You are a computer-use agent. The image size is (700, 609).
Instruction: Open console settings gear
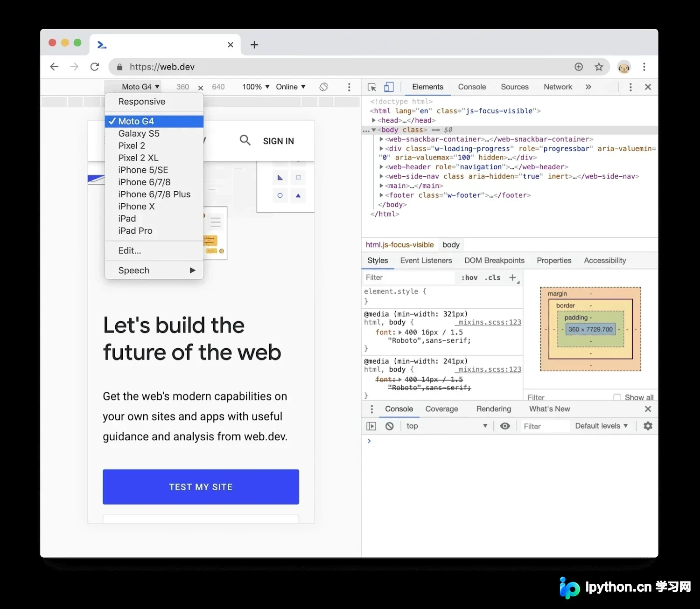(x=648, y=426)
